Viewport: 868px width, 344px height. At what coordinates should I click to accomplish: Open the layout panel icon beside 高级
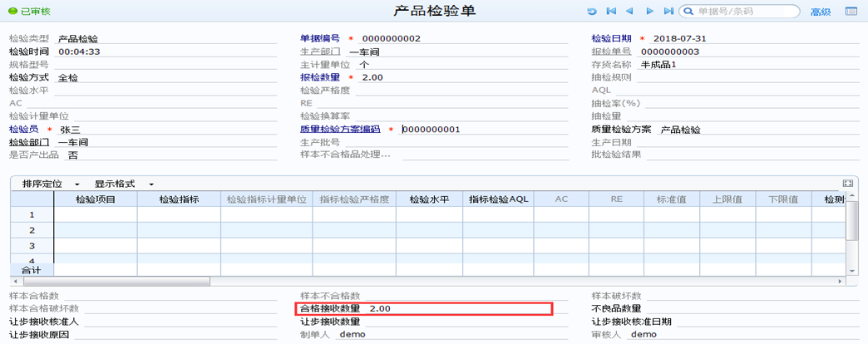(x=851, y=11)
